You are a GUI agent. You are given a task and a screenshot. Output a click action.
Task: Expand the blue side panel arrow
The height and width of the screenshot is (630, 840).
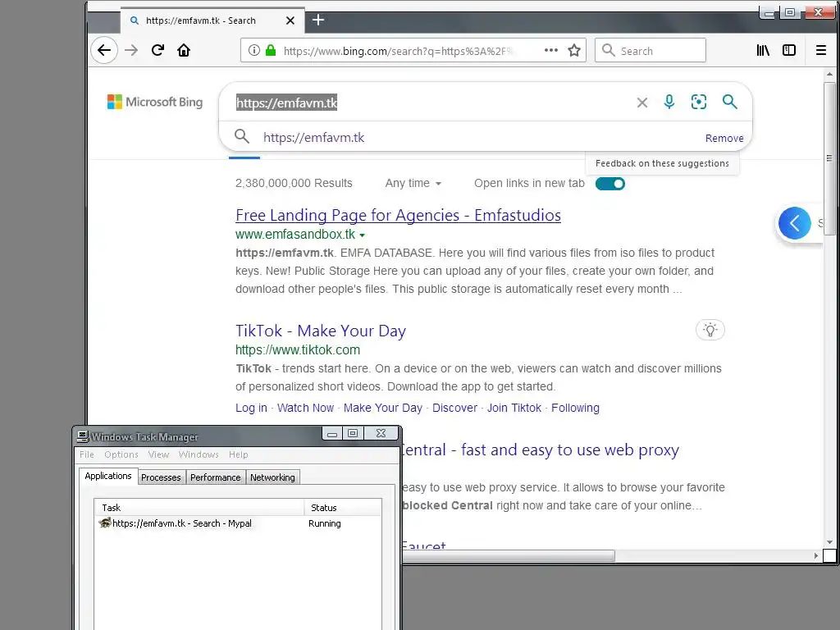794,223
